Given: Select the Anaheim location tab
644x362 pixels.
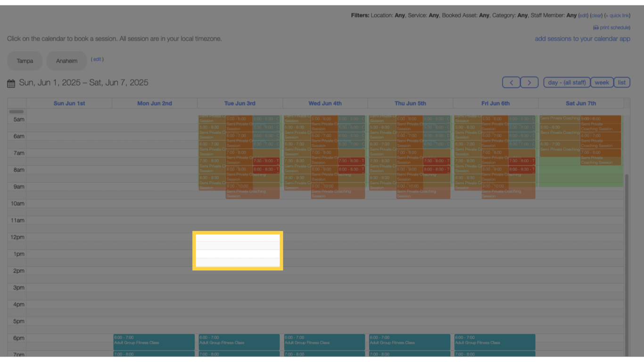Looking at the screenshot, I should [x=66, y=60].
